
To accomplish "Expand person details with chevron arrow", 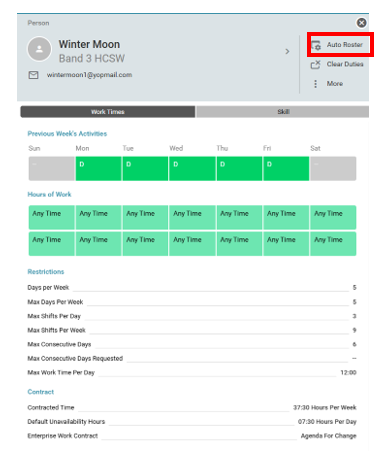I will [287, 51].
